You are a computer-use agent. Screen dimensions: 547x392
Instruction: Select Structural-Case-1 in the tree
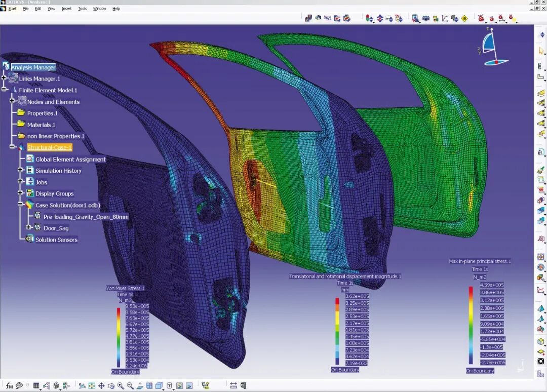[x=50, y=147]
